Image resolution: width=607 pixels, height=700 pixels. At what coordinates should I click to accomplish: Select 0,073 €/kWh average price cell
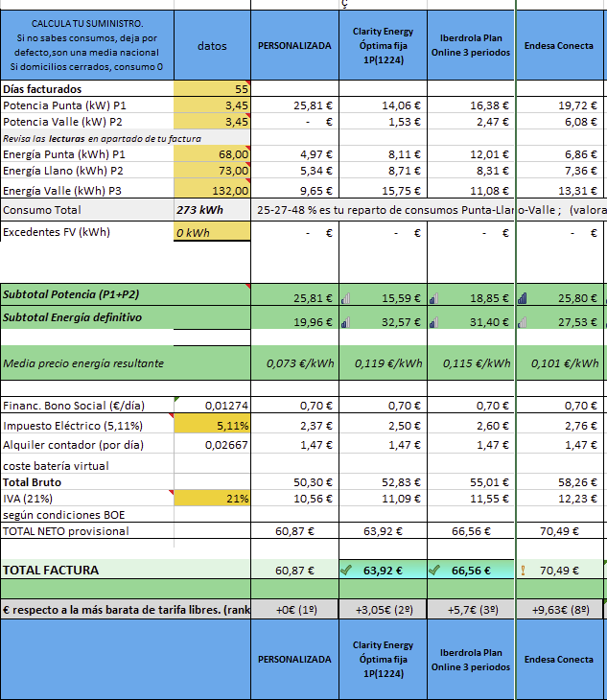click(x=294, y=363)
